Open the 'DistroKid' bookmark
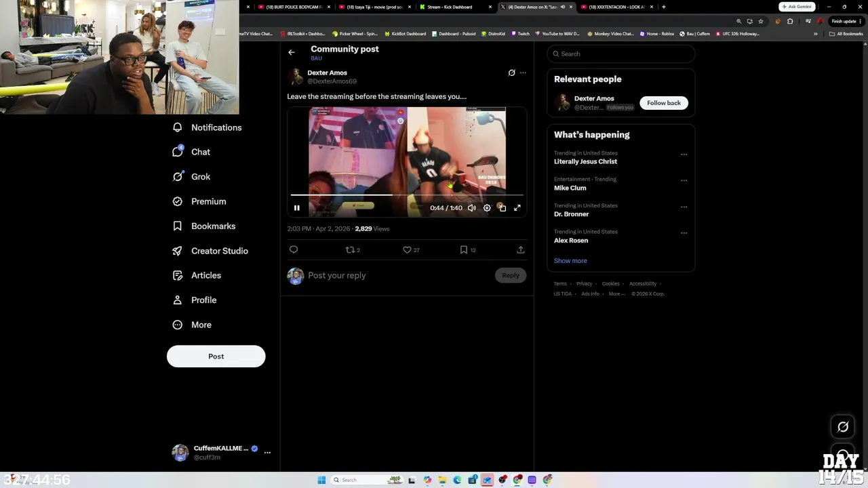868x488 pixels. [x=494, y=34]
